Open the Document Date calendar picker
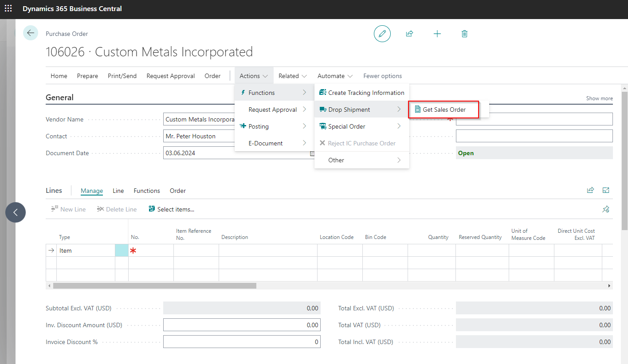Viewport: 628px width, 364px height. click(312, 153)
